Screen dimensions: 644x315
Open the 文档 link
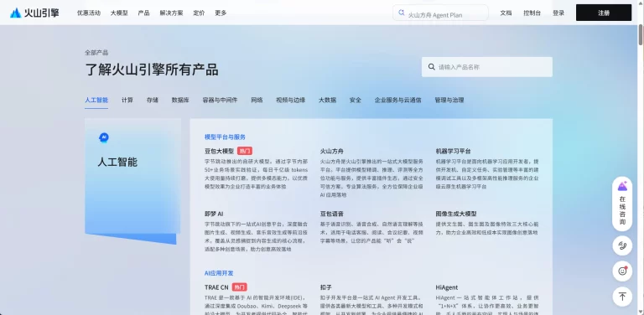click(x=506, y=13)
